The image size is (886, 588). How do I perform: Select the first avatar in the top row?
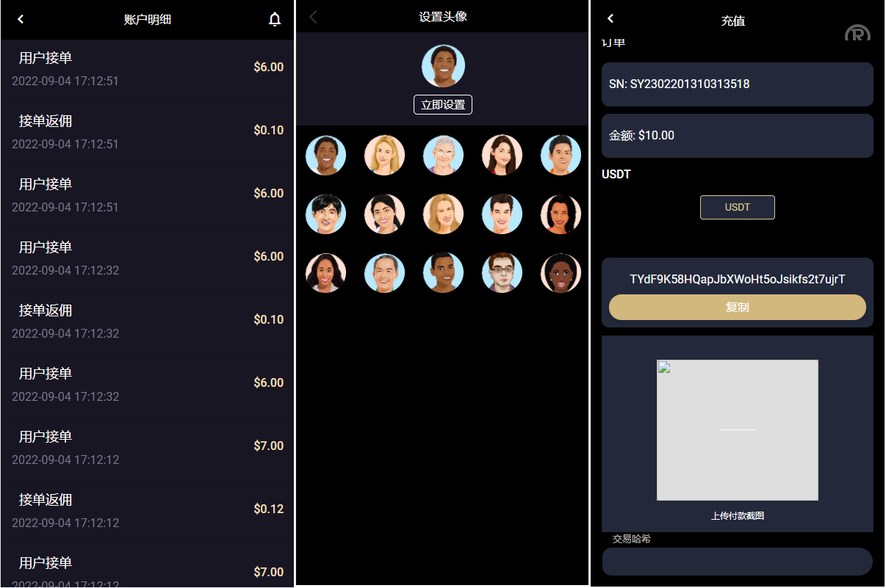point(325,155)
